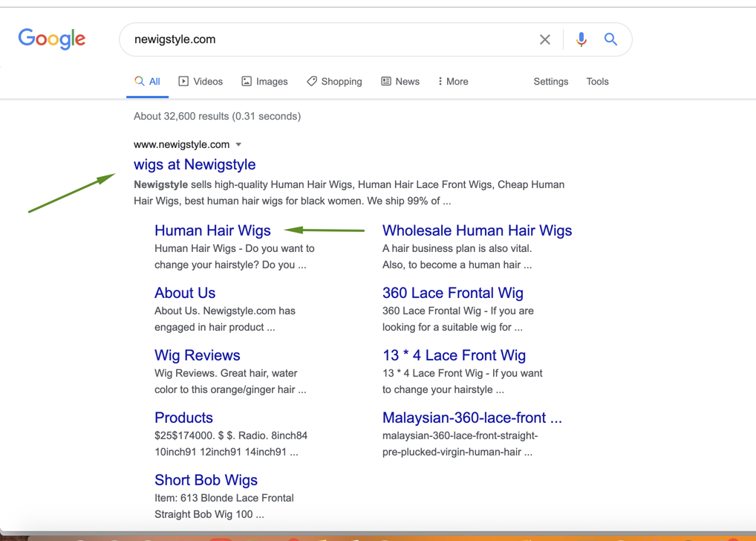Click the 'A hair business plan' snippet
This screenshot has width=756, height=541.
tap(457, 256)
